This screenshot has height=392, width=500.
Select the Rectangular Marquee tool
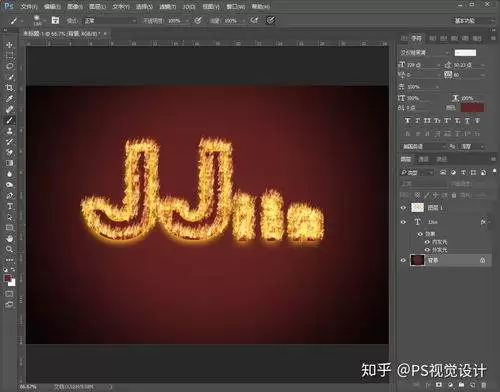9,56
